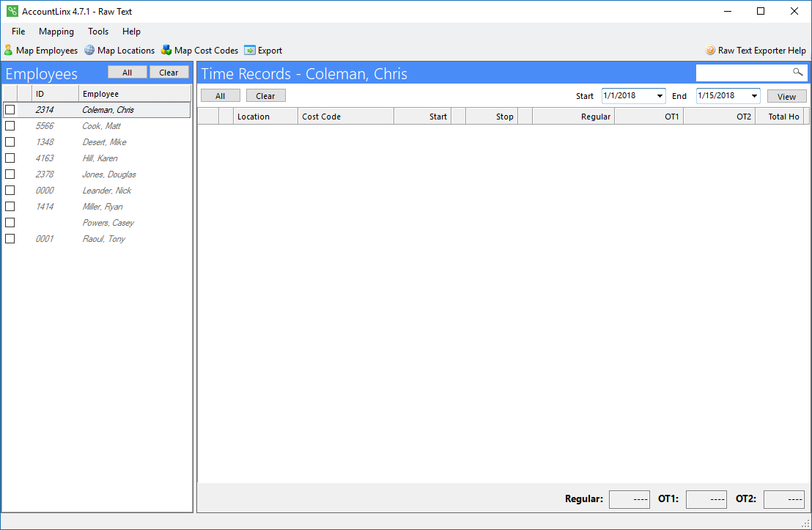
Task: Click the Raw Text Exporter Help icon
Action: (711, 51)
